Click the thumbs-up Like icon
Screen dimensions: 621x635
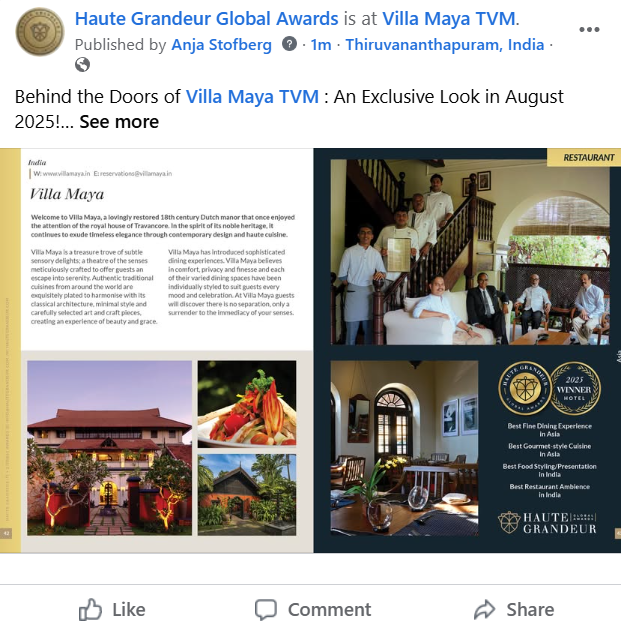(90, 609)
